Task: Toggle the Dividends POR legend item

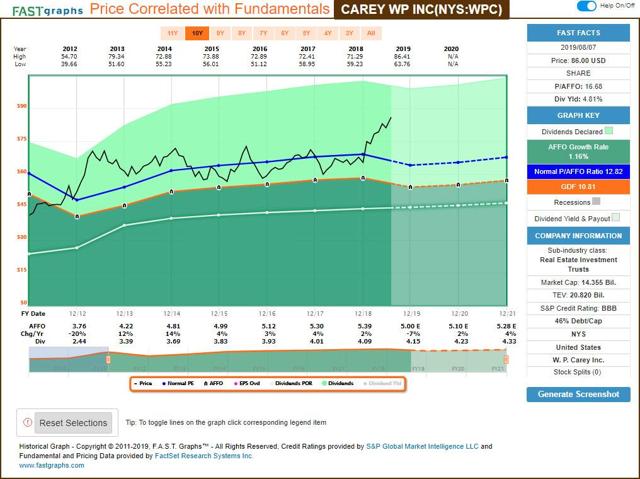Action: pos(291,384)
